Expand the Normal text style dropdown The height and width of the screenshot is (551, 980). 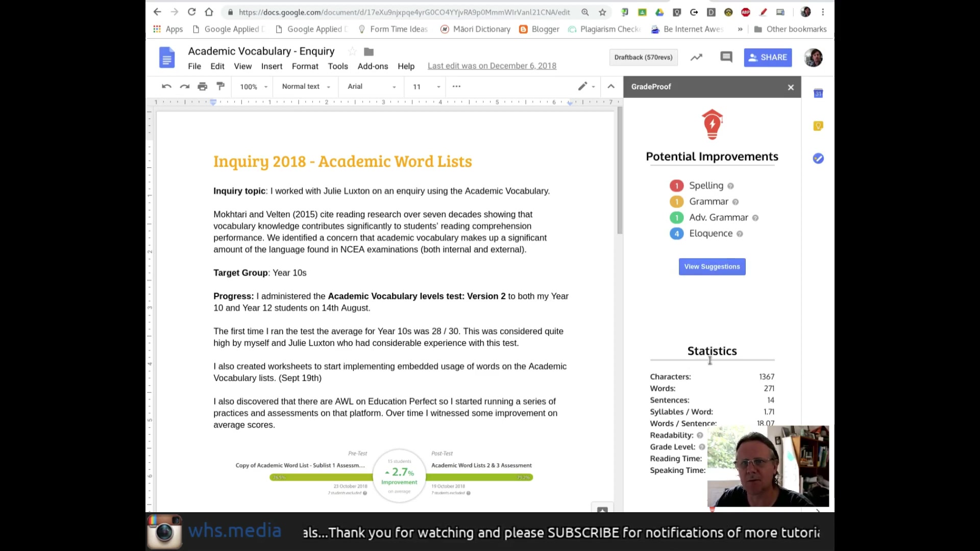[x=306, y=87]
